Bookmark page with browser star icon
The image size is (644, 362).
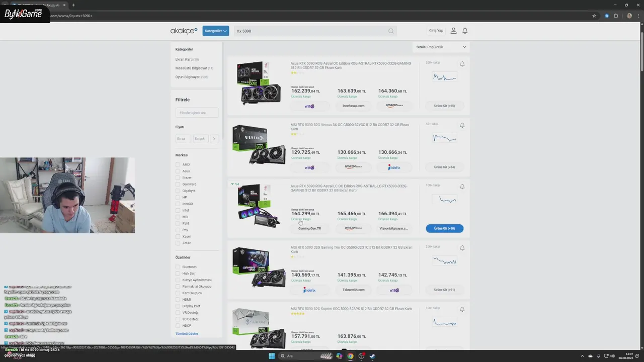(x=594, y=16)
